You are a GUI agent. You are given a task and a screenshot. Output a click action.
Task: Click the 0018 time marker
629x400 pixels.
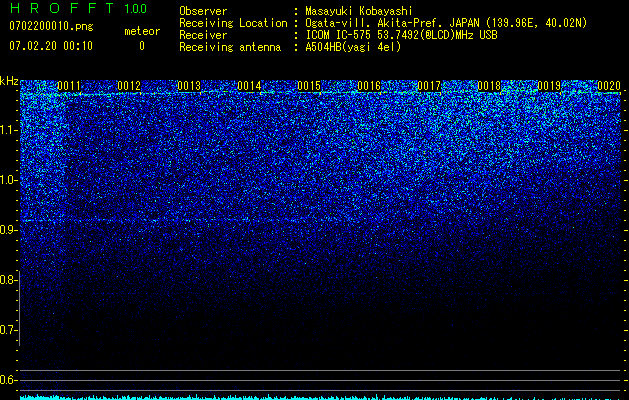[x=489, y=86]
